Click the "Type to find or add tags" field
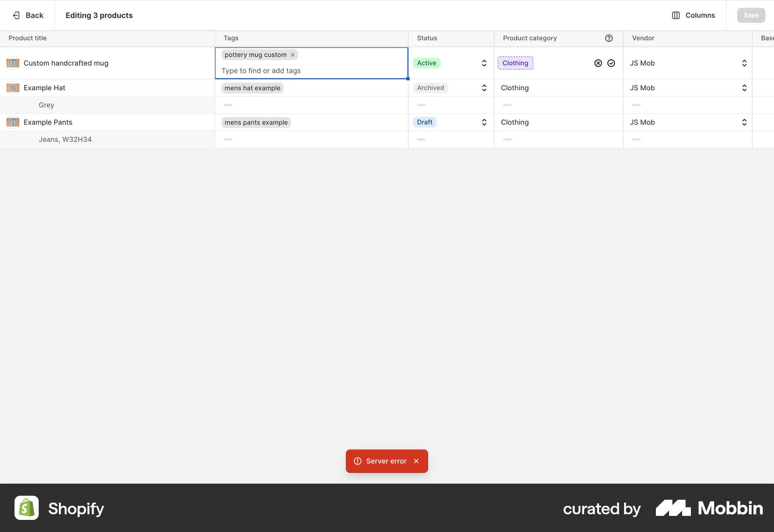Image resolution: width=774 pixels, height=532 pixels. (261, 71)
